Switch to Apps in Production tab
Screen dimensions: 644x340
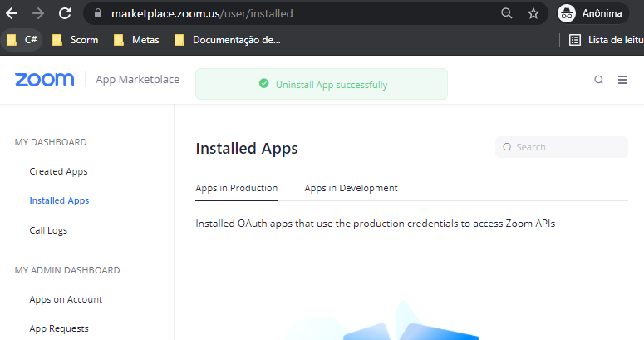coord(237,189)
